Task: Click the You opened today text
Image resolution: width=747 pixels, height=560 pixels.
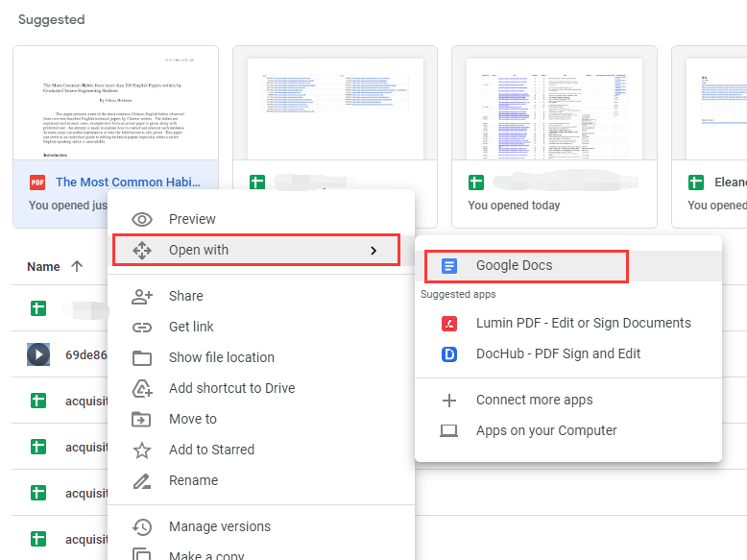Action: coord(514,206)
